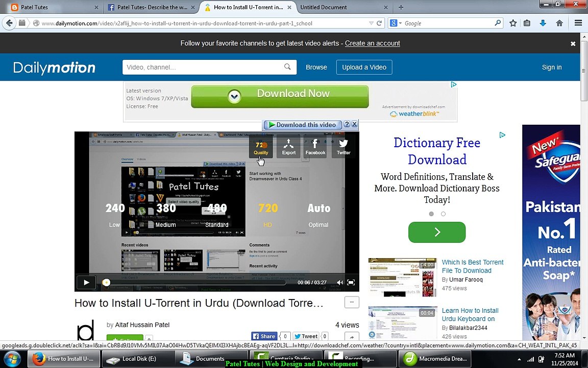Open the Firefox hamburger menu
The width and height of the screenshot is (588, 368).
[578, 23]
